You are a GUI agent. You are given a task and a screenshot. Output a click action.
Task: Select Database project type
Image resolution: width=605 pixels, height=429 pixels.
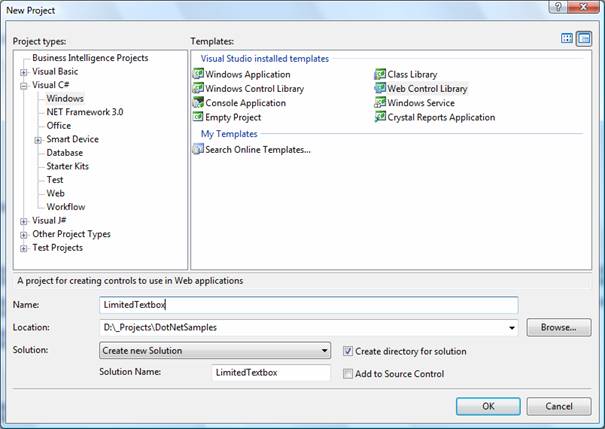[x=64, y=153]
